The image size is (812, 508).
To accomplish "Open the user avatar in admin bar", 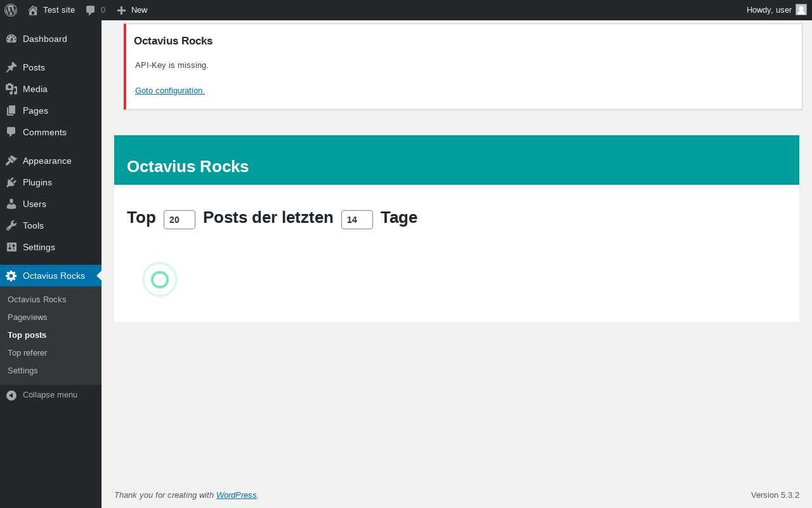I will click(801, 10).
